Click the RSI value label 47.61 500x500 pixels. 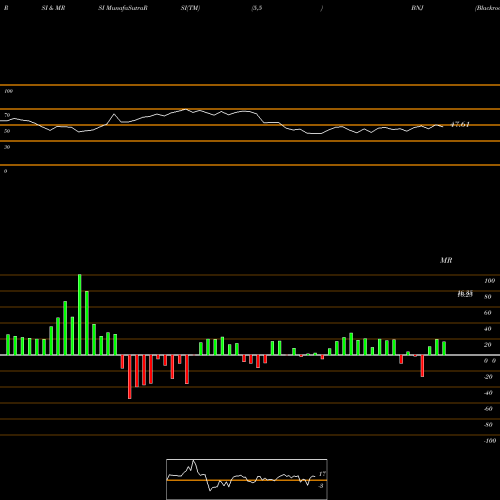[460, 124]
